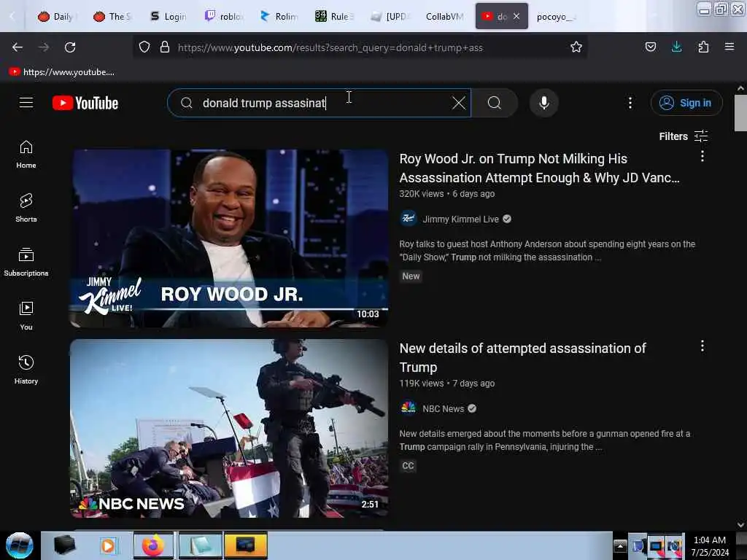This screenshot has width=747, height=560.
Task: Save page to Pocket
Action: [650, 47]
